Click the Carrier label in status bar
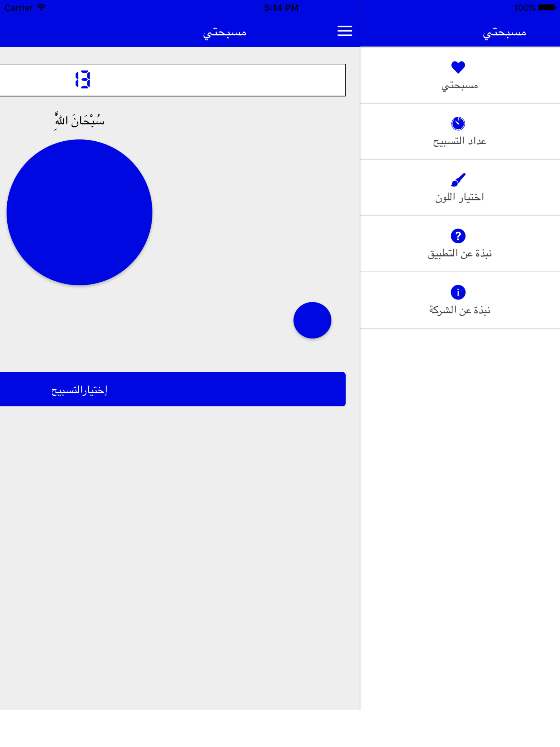Screen dimensions: 560x747 tap(18, 7)
